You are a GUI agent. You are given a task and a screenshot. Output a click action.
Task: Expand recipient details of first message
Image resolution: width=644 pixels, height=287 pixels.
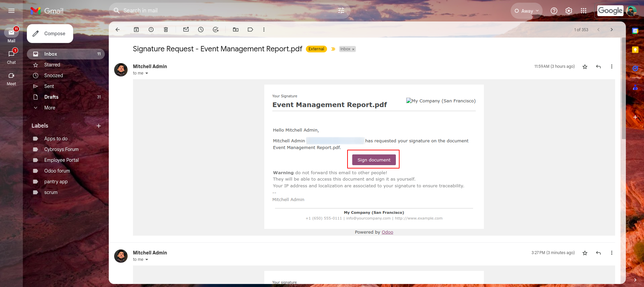tap(147, 73)
